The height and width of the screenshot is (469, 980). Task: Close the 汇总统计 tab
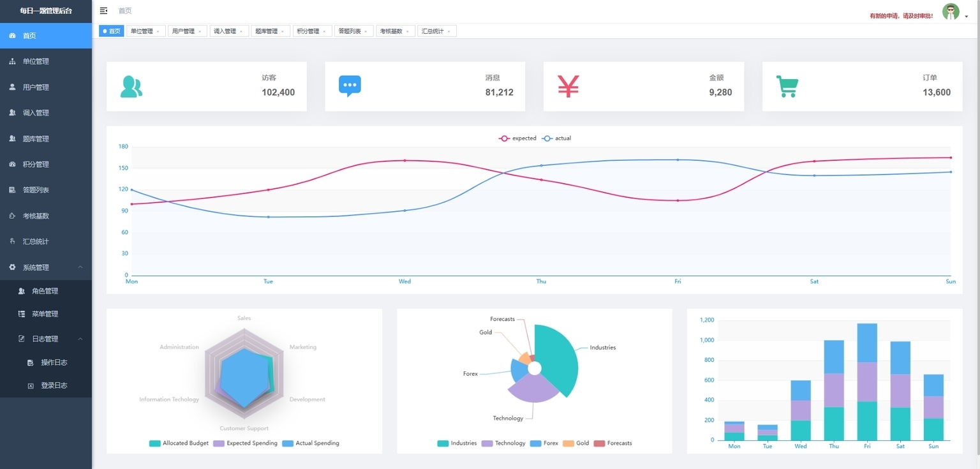click(x=449, y=31)
